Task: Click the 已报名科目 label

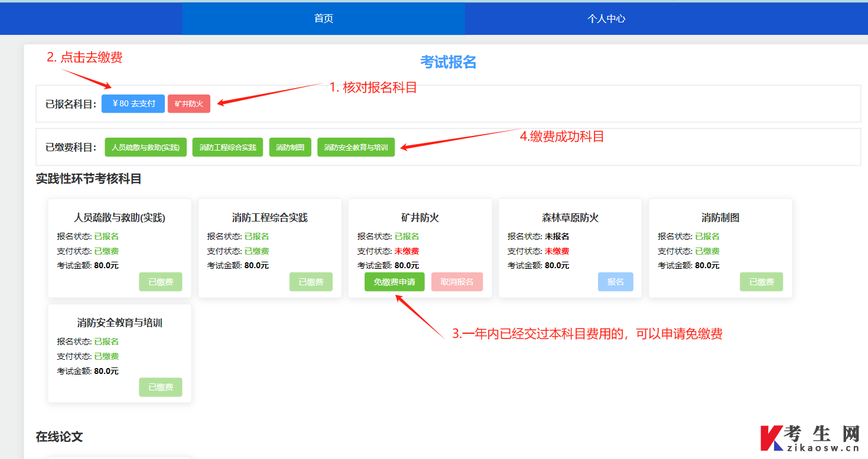Action: 70,104
